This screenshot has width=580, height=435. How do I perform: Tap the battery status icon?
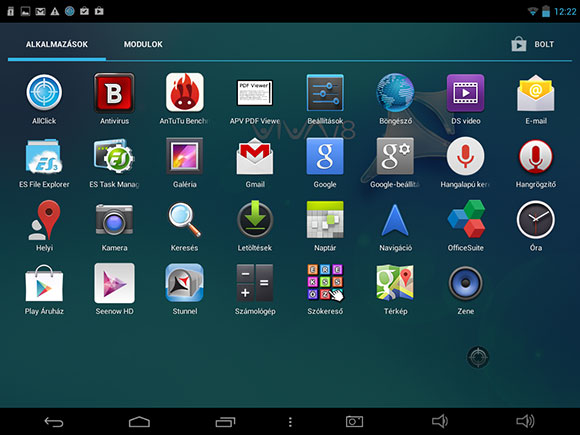click(546, 11)
